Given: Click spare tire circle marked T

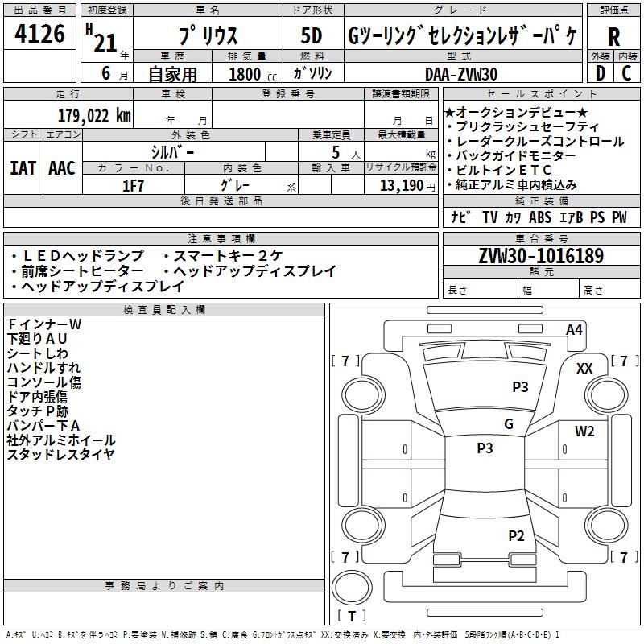Looking at the screenshot, I should pos(352,588).
